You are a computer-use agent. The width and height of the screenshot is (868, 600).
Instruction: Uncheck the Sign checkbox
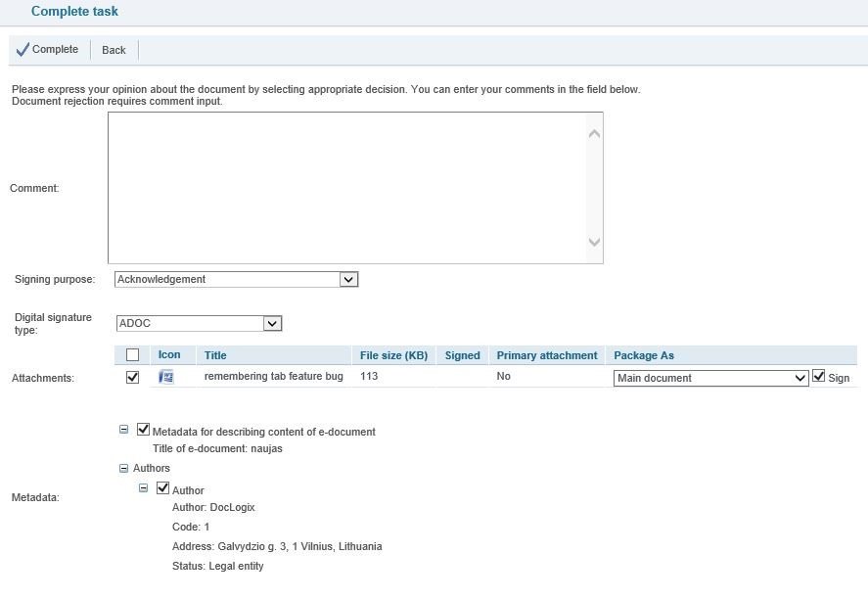pyautogui.click(x=819, y=377)
